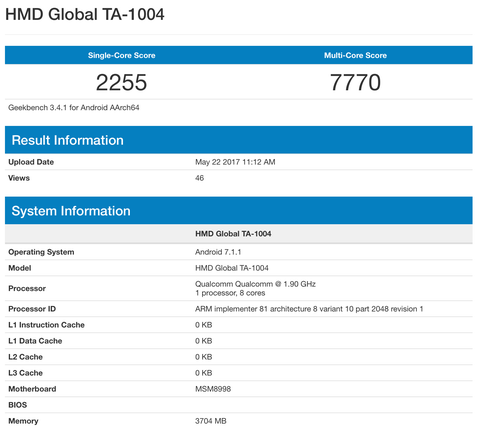Select the single-core score value 2255
This screenshot has width=480, height=428.
pyautogui.click(x=121, y=83)
